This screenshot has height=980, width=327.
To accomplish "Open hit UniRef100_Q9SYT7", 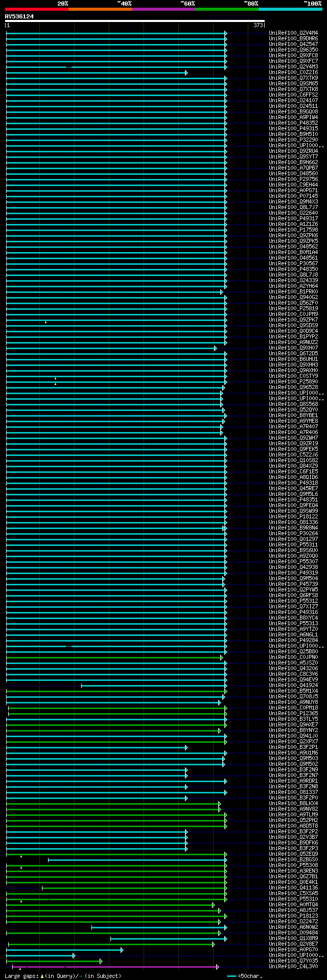I will pyautogui.click(x=294, y=156).
